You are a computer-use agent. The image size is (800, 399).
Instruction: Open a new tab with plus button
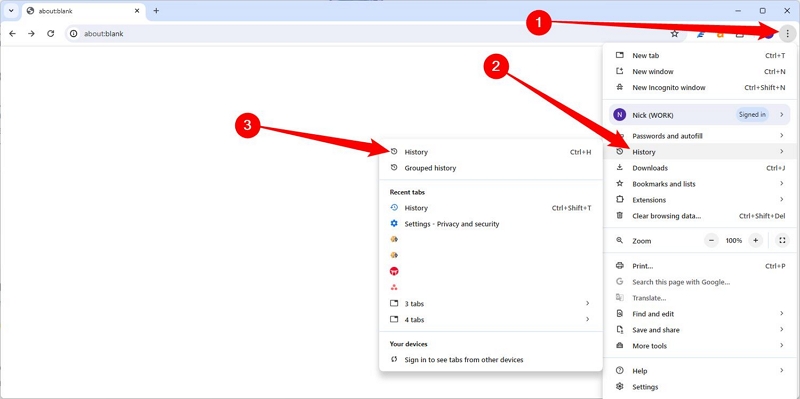coord(156,11)
